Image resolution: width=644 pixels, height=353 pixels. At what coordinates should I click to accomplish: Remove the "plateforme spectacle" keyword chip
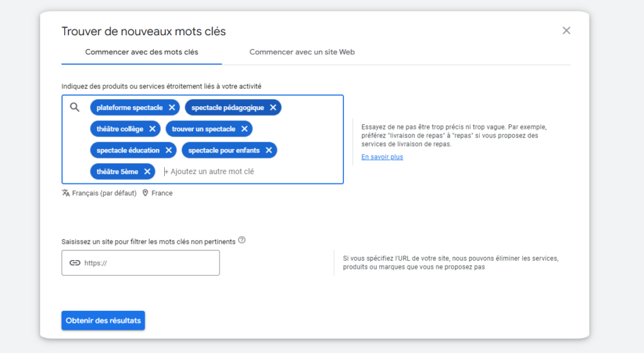tap(172, 107)
